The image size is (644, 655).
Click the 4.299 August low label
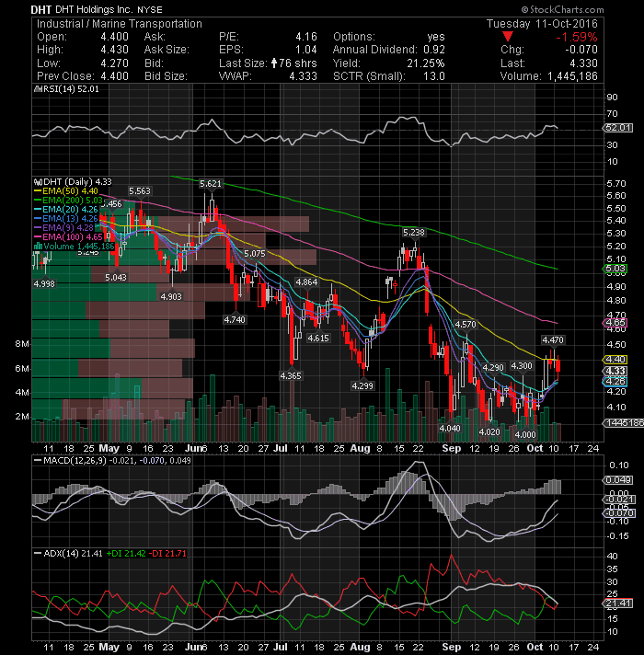(362, 385)
